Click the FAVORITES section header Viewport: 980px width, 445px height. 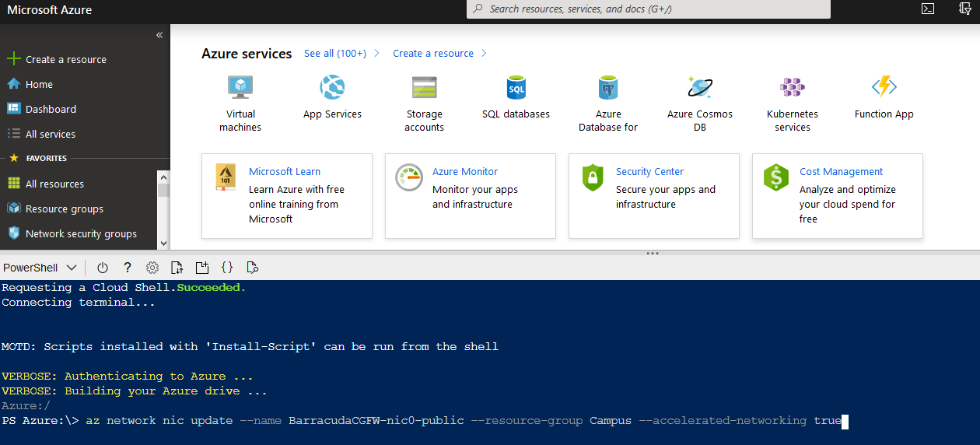click(47, 158)
